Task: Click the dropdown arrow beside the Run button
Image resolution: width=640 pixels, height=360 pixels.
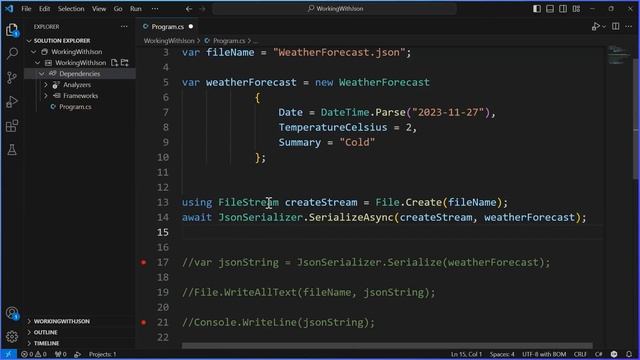Action: (604, 27)
